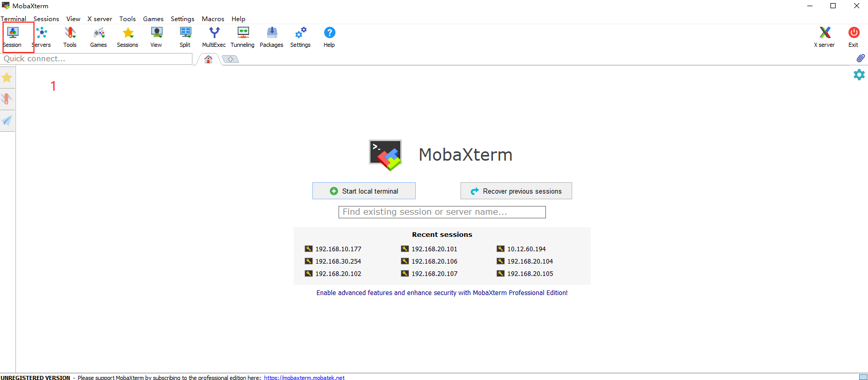Open the sidebar paper-plane macros icon
The height and width of the screenshot is (380, 868).
pos(7,120)
